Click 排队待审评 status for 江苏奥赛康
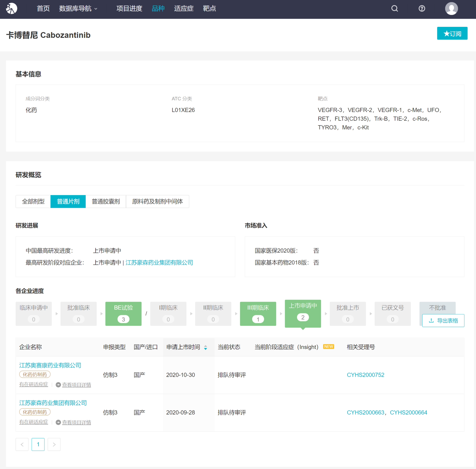This screenshot has height=469, width=476. pyautogui.click(x=232, y=375)
